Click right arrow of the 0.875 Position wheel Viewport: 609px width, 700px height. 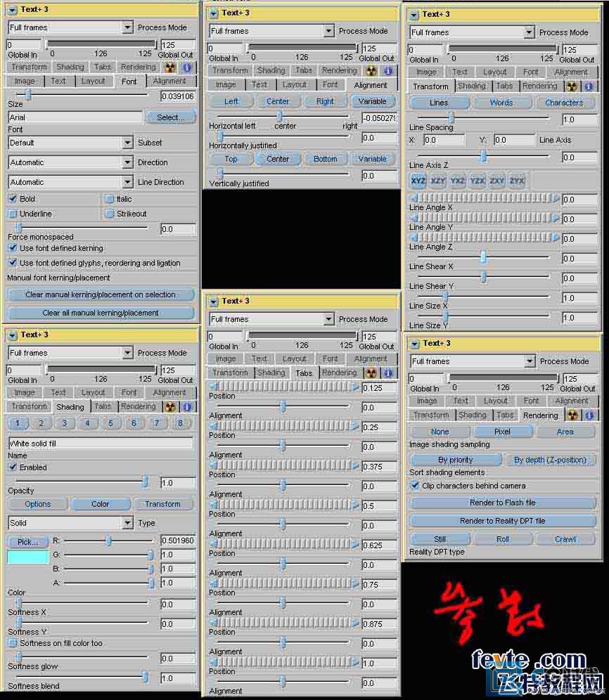(355, 623)
